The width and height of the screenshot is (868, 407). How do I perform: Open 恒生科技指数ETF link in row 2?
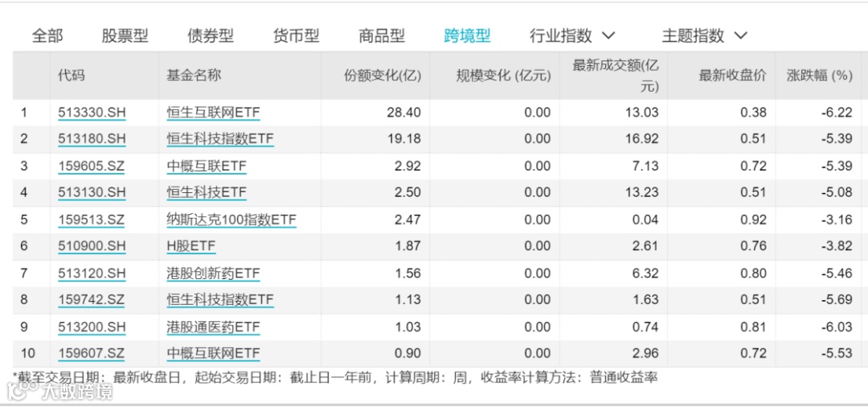(x=219, y=138)
